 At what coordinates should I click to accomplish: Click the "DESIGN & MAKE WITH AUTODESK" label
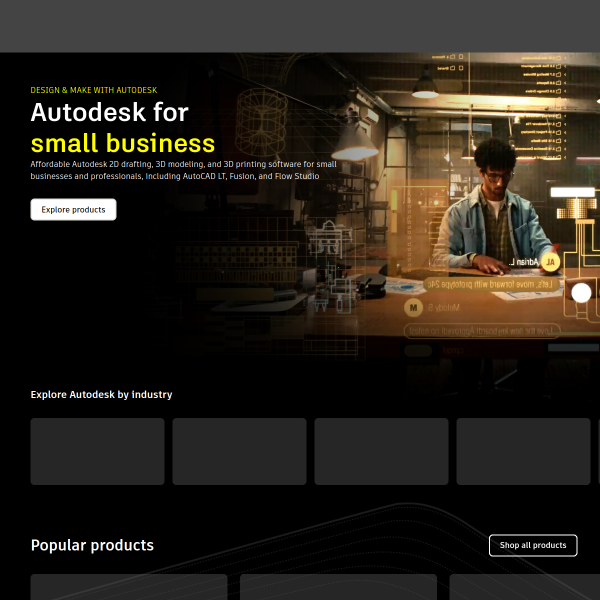click(94, 90)
